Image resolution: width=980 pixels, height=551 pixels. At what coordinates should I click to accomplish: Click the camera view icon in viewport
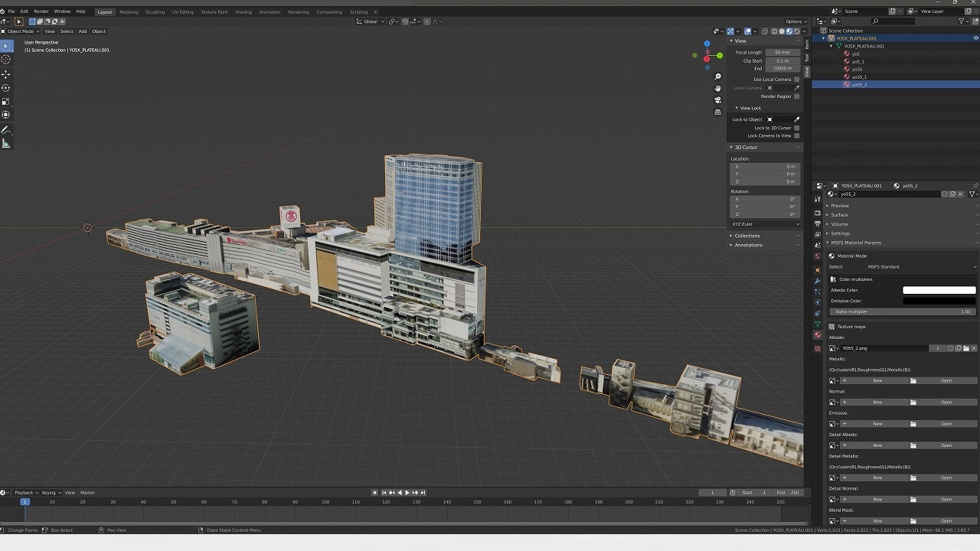click(717, 99)
